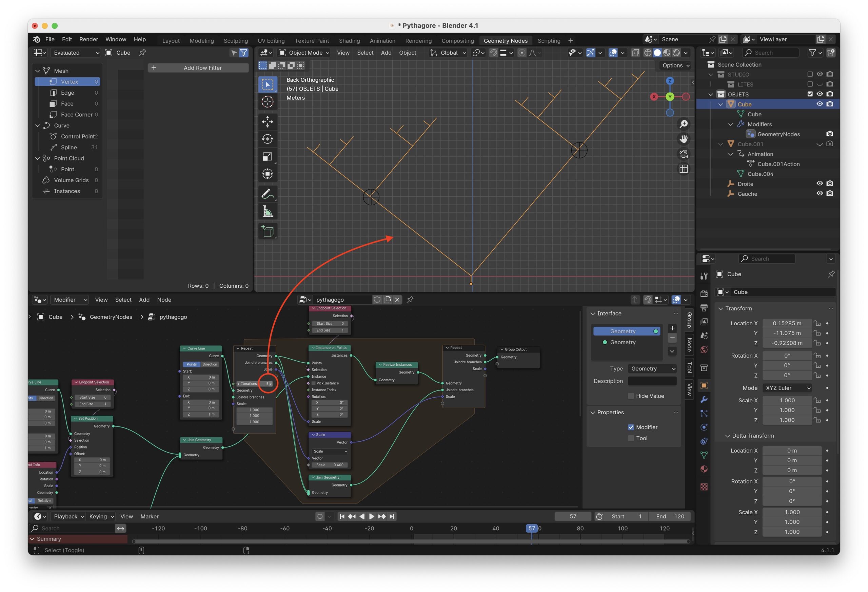Click the Location X 0.15285 m field
868x592 pixels.
[787, 323]
